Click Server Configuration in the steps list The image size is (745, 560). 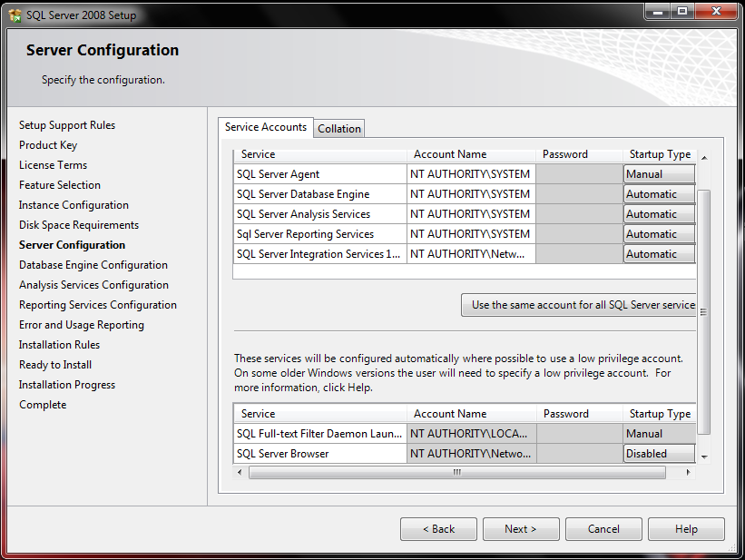(73, 245)
